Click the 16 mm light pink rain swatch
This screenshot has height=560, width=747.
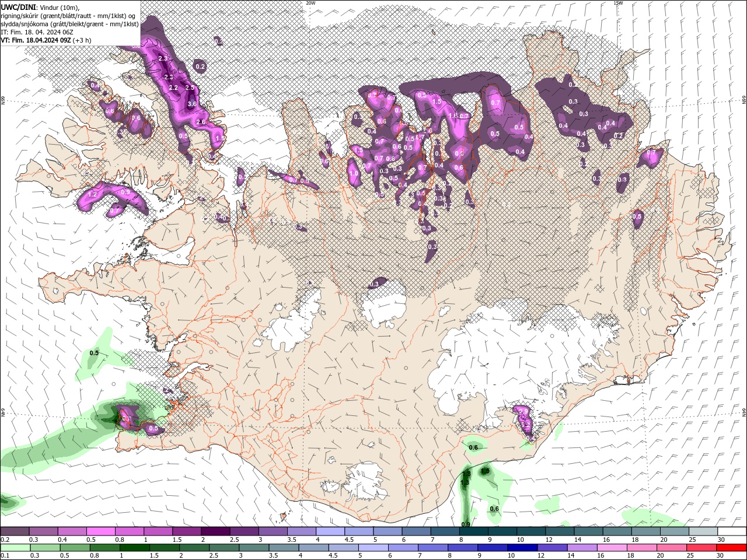pos(612,548)
